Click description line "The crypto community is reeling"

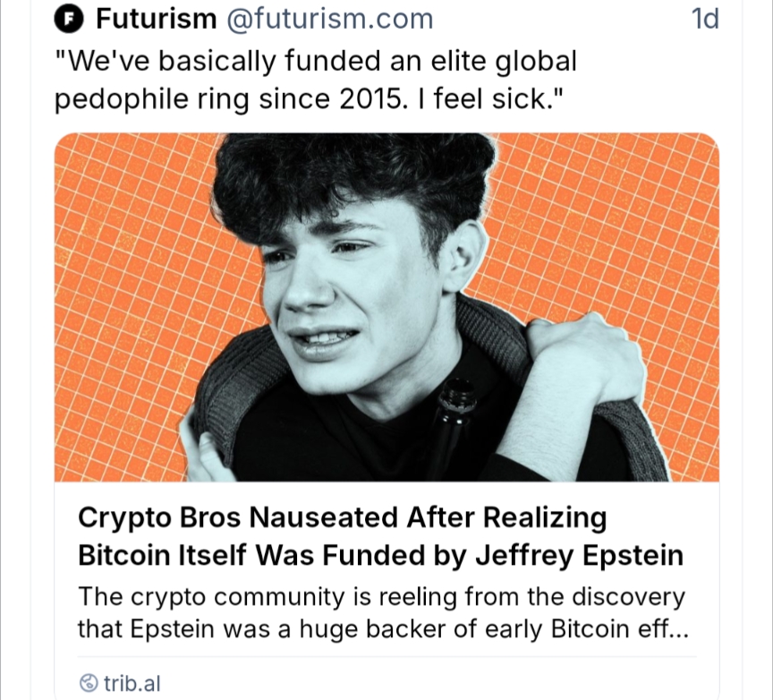click(381, 596)
